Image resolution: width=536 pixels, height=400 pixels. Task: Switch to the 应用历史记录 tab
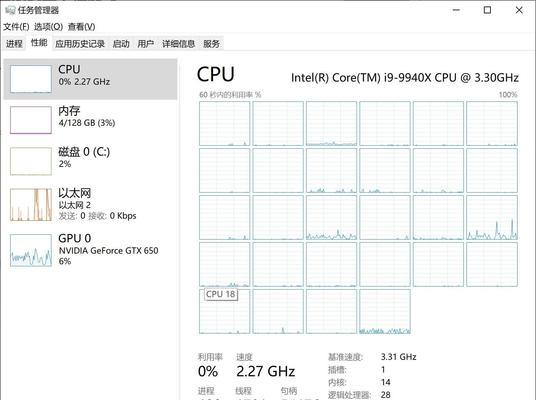click(x=80, y=44)
